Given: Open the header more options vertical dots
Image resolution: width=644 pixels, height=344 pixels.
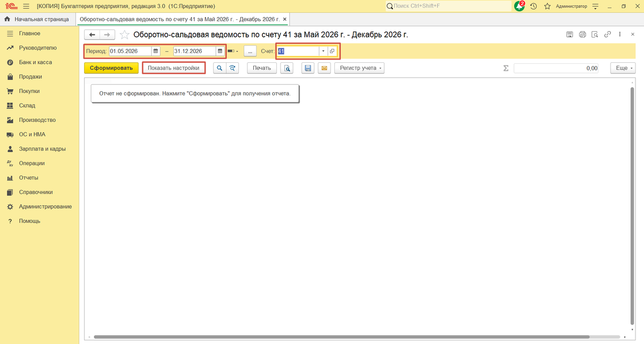Looking at the screenshot, I should pyautogui.click(x=620, y=34).
